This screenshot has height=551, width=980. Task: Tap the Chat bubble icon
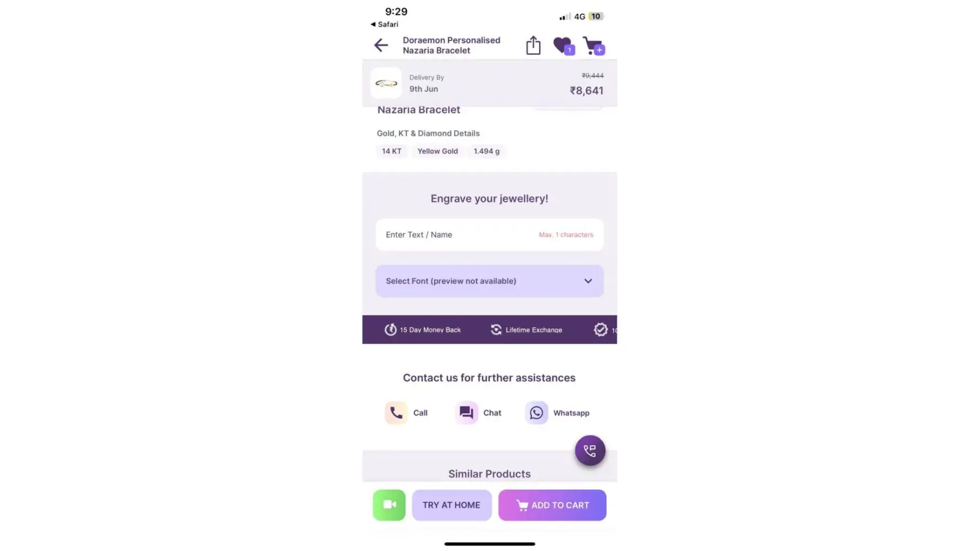point(466,413)
